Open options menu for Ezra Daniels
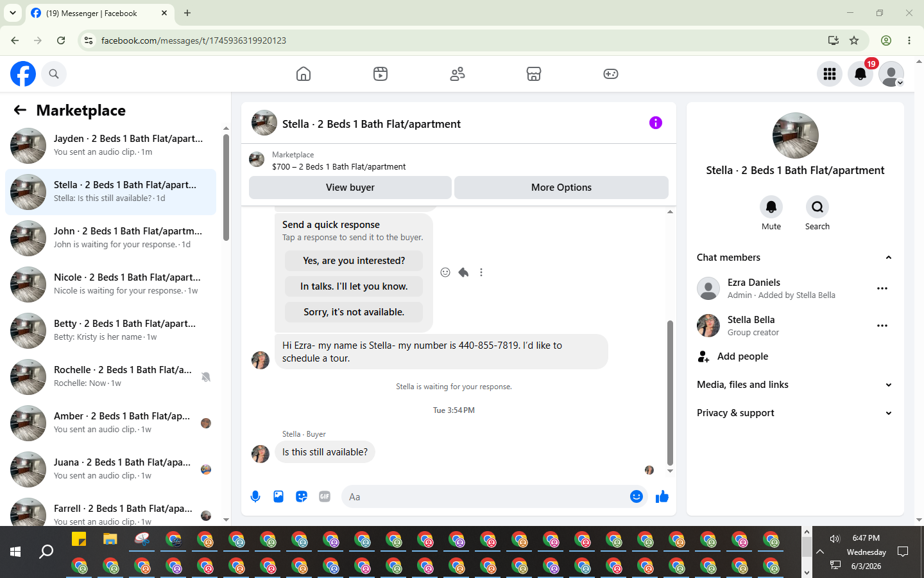Image resolution: width=924 pixels, height=578 pixels. coord(882,288)
